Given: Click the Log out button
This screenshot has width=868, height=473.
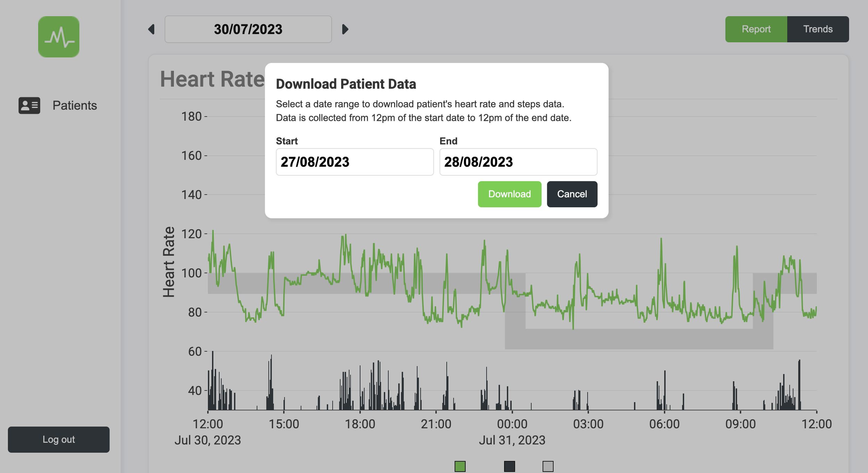Looking at the screenshot, I should (x=59, y=439).
